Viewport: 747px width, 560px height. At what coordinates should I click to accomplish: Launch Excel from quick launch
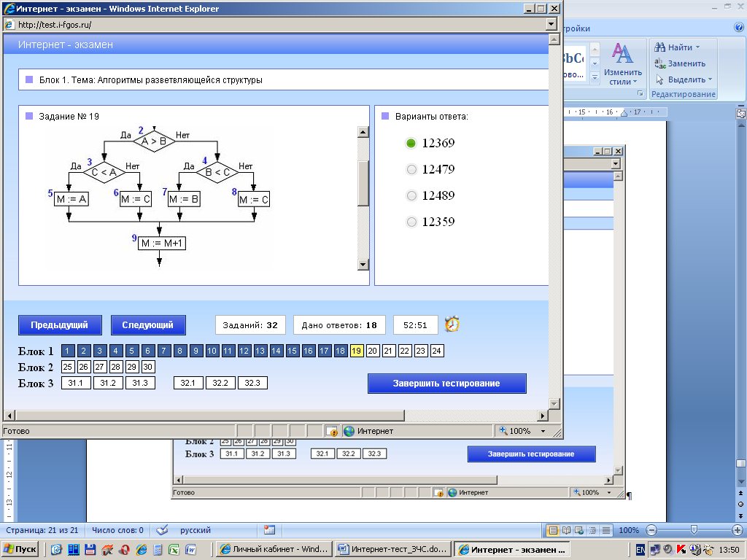click(x=174, y=550)
